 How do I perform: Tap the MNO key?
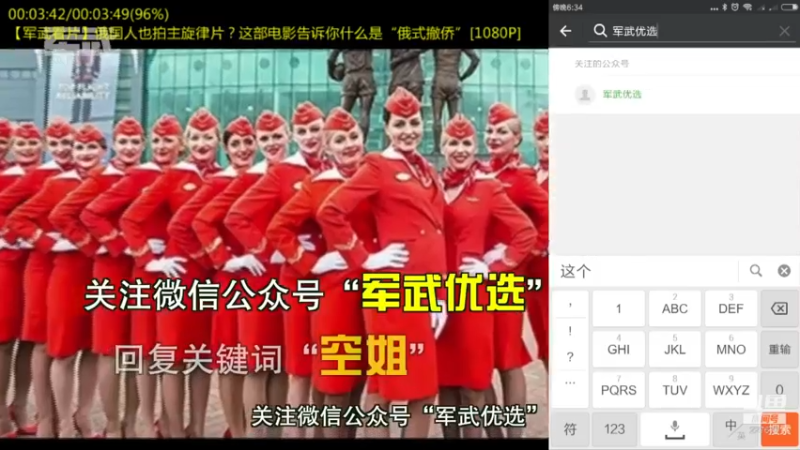coord(731,349)
